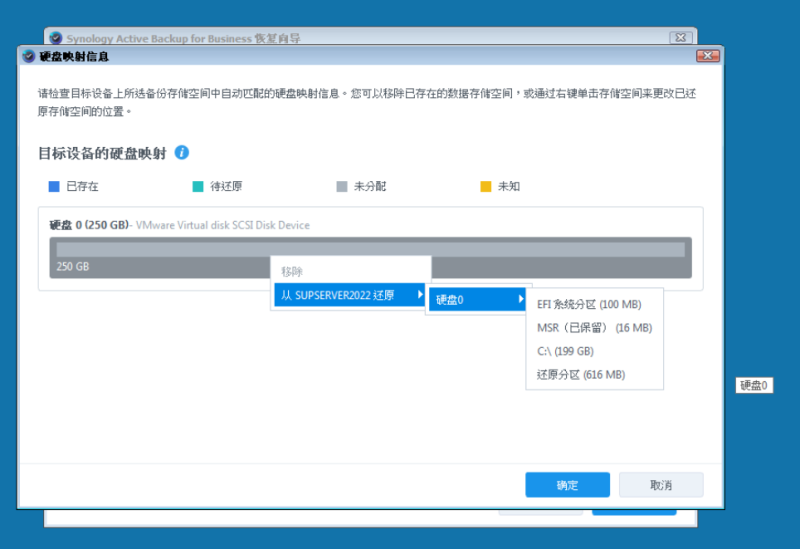
Task: Open the 从 SUPSERVER2022 还原 submenu item
Action: (351, 295)
